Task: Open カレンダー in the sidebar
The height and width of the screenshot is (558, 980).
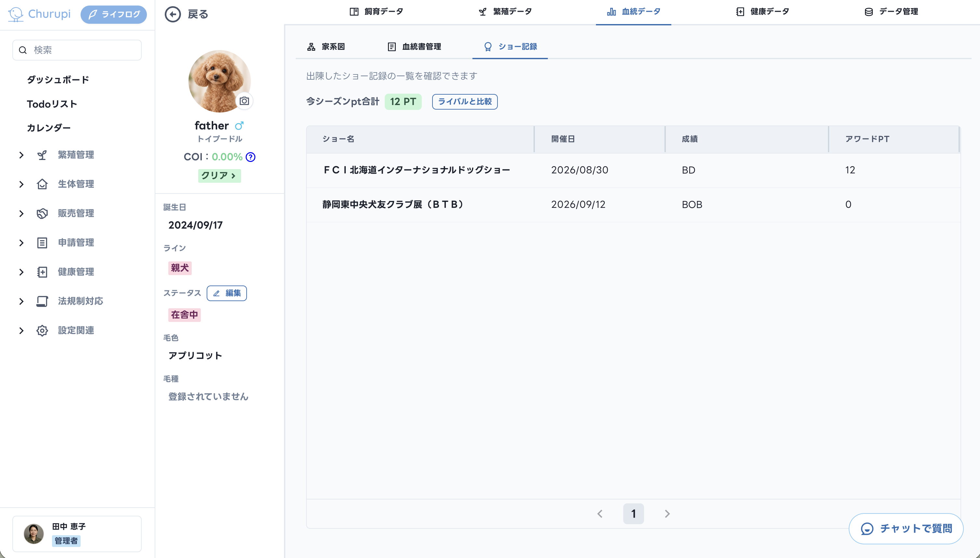Action: tap(49, 127)
